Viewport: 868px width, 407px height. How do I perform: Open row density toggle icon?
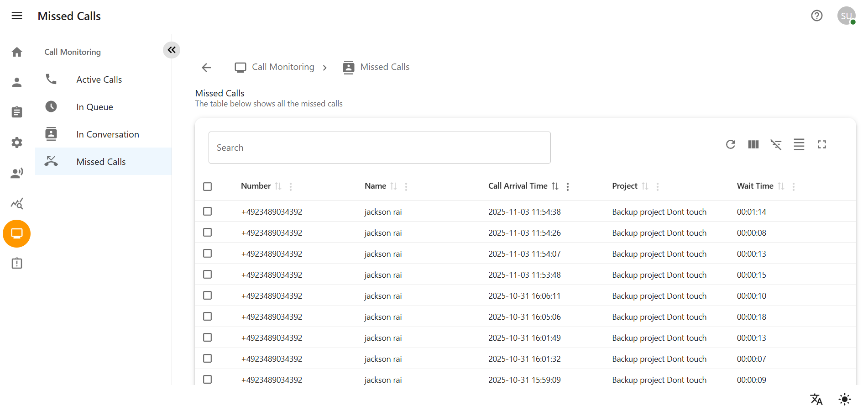(799, 144)
